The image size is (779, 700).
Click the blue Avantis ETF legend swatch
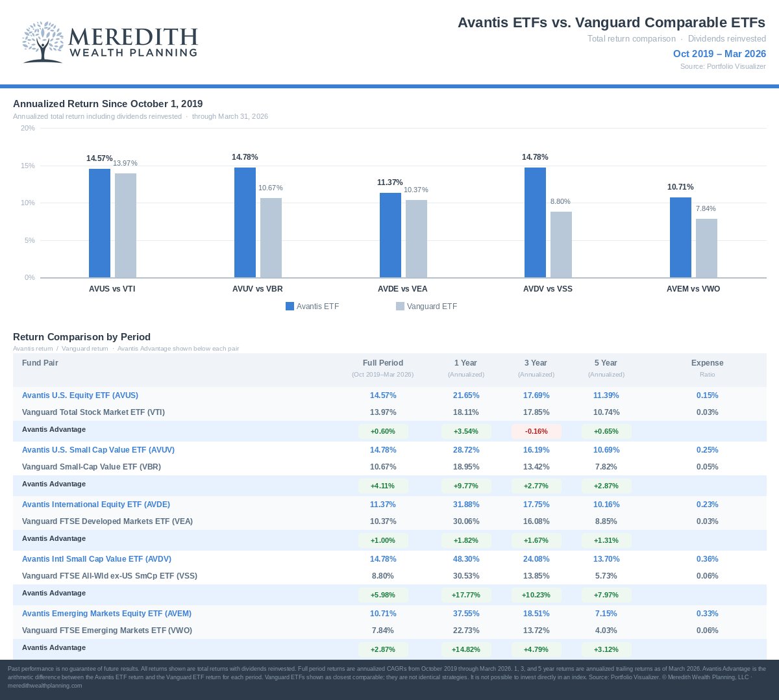coord(290,306)
